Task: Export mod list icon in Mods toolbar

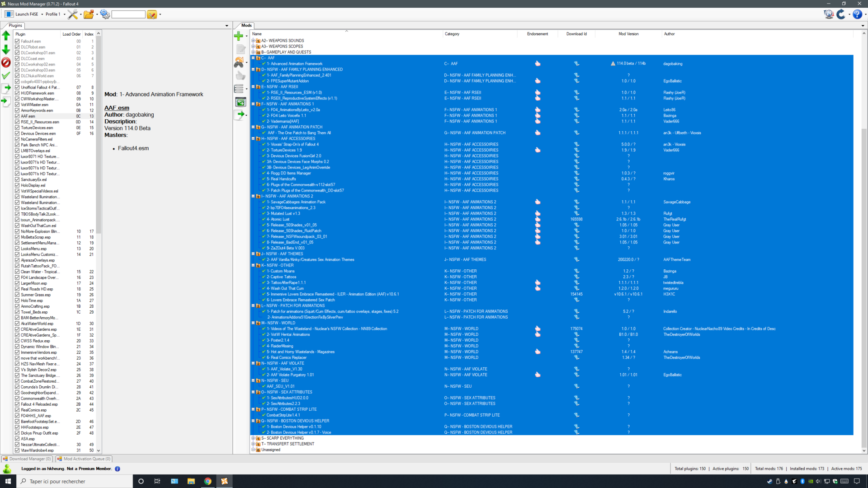Action: click(239, 115)
